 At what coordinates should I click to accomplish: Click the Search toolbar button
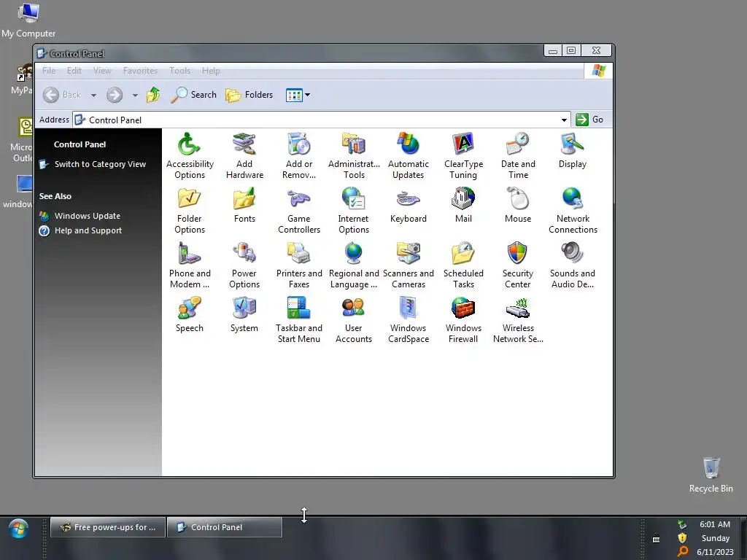(193, 95)
